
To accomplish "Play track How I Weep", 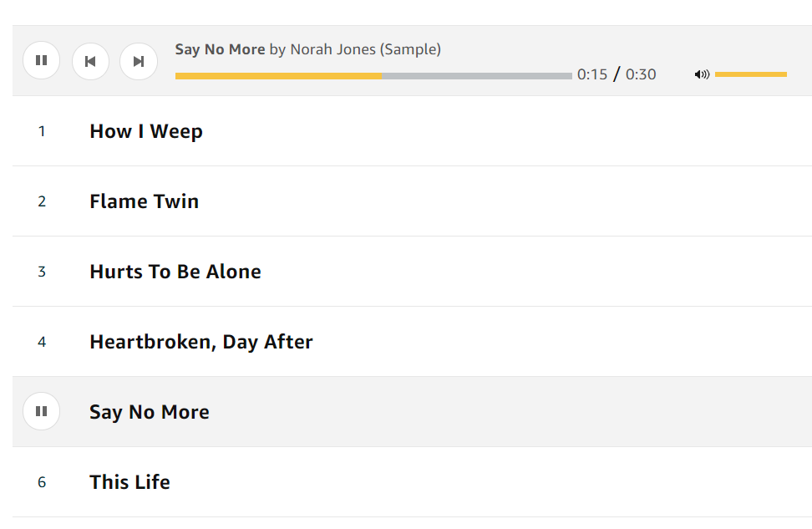I will coord(146,131).
